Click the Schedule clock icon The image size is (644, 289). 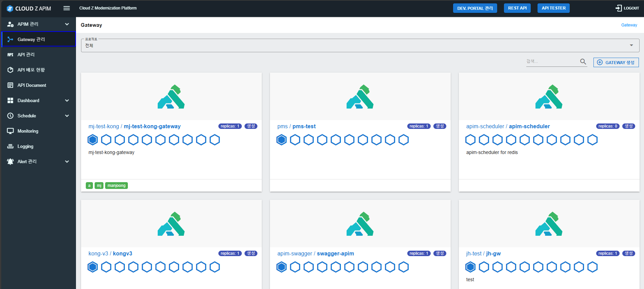pyautogui.click(x=11, y=116)
